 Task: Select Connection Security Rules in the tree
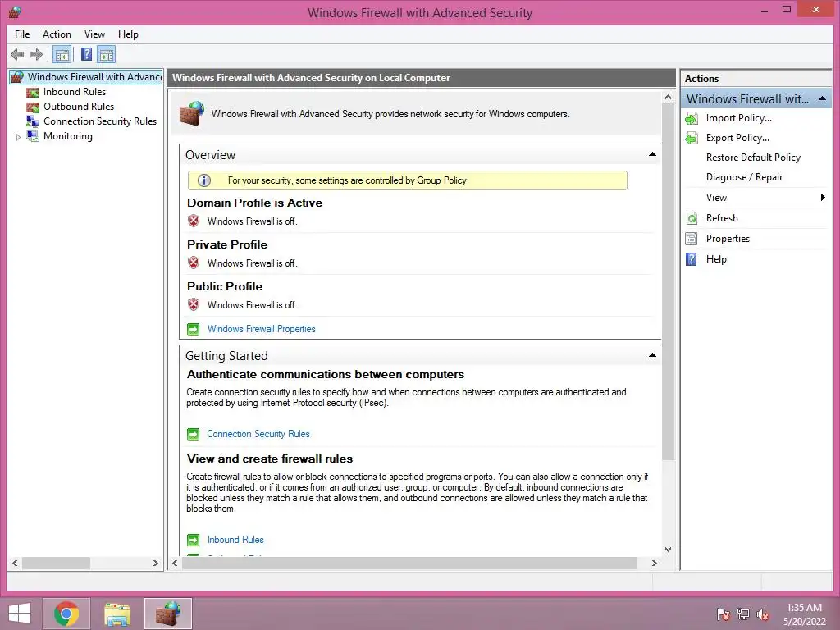pyautogui.click(x=100, y=121)
